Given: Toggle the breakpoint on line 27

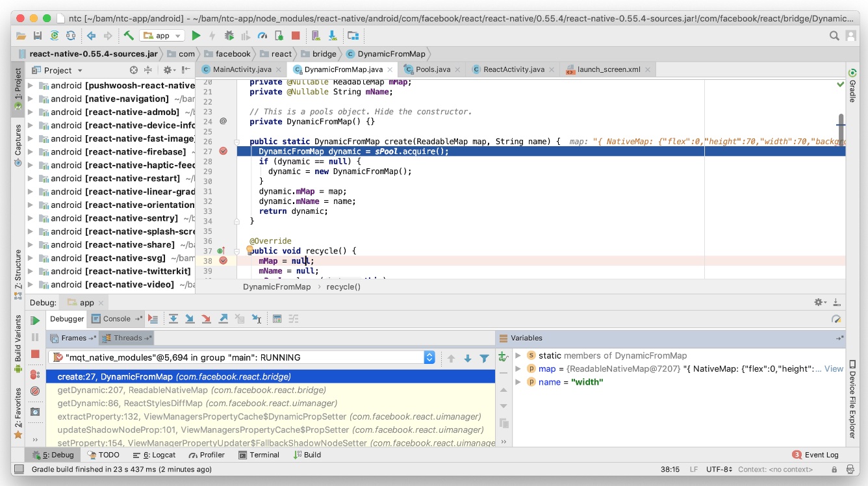Looking at the screenshot, I should point(223,151).
